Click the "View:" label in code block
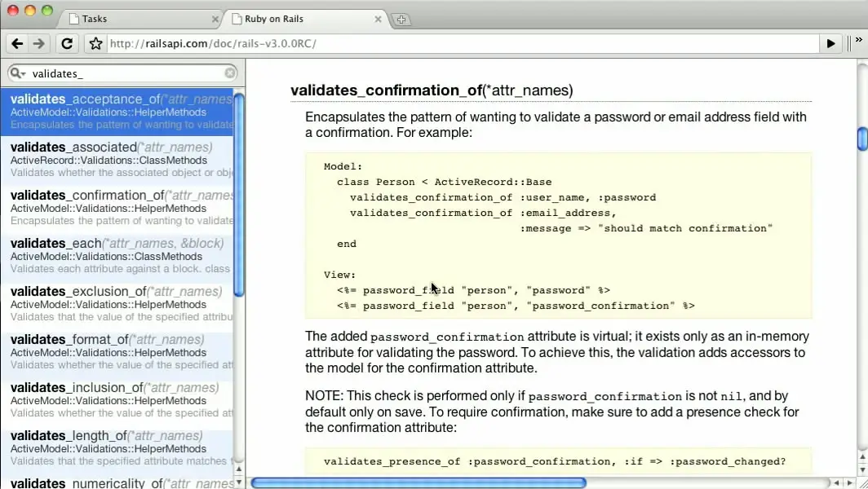The width and height of the screenshot is (868, 489). (340, 275)
